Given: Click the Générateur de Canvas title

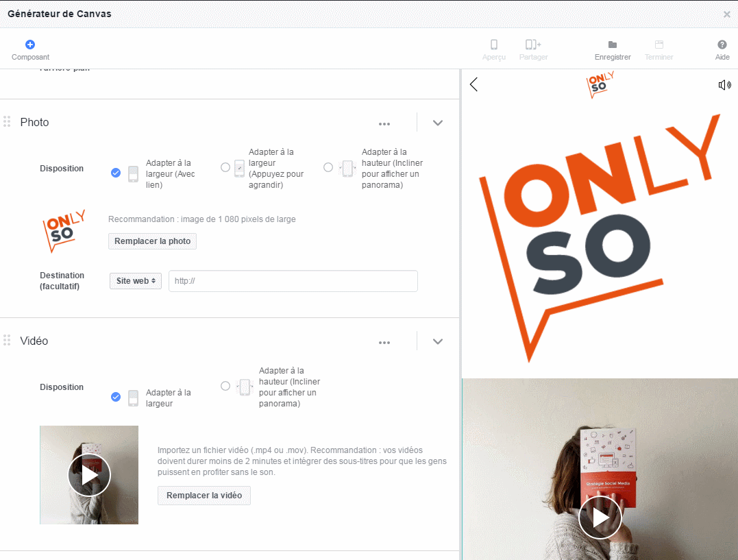Looking at the screenshot, I should [60, 14].
